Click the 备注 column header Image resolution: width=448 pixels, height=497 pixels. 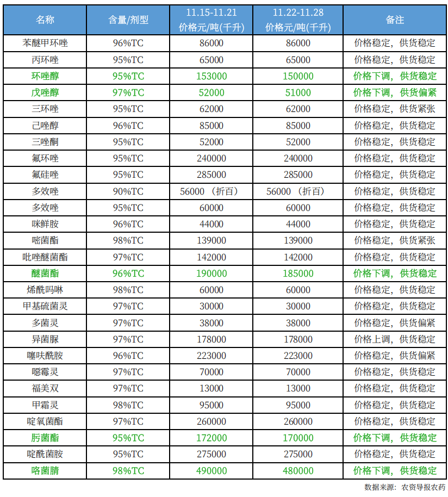click(395, 20)
